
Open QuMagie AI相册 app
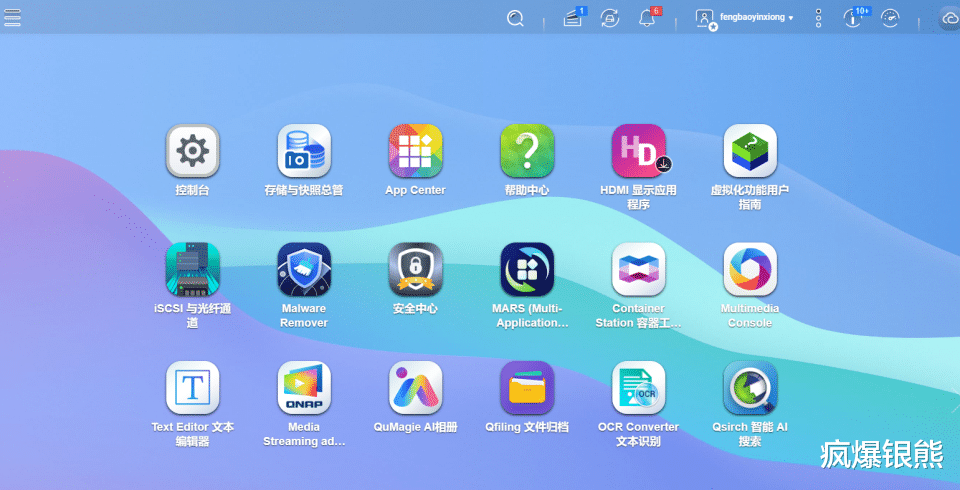point(415,387)
